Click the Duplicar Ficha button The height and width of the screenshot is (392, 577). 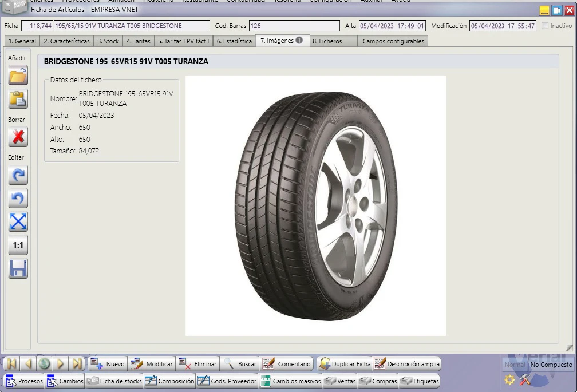[x=345, y=364]
